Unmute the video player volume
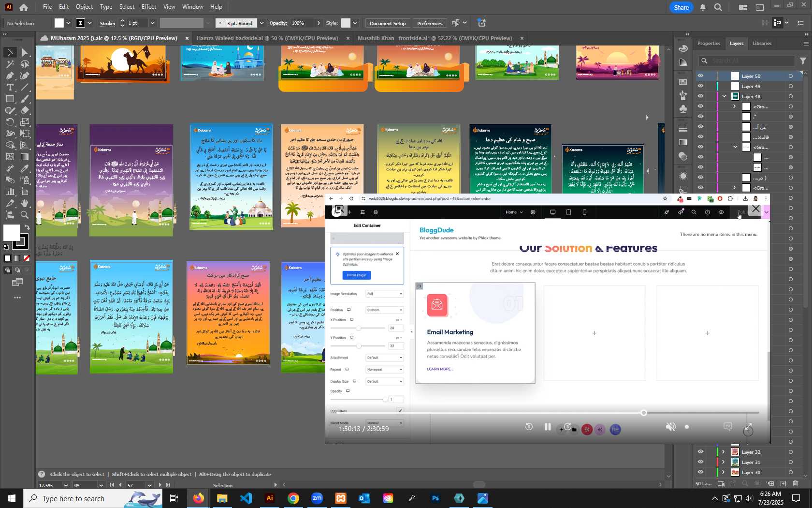Image resolution: width=812 pixels, height=508 pixels. tap(671, 427)
